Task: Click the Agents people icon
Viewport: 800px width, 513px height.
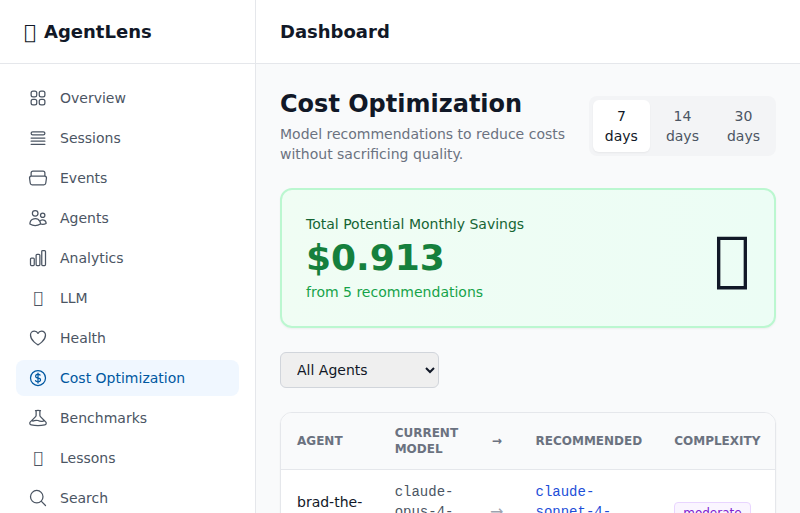Action: [x=38, y=218]
